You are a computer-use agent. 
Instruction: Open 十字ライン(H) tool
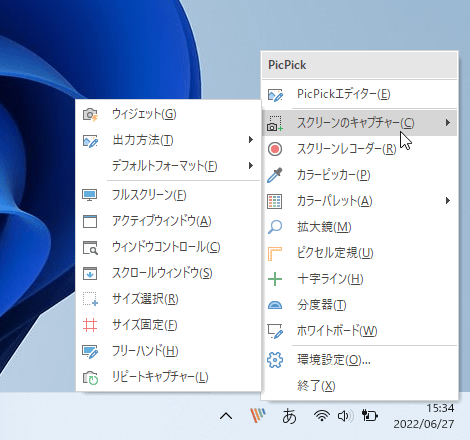[360, 279]
